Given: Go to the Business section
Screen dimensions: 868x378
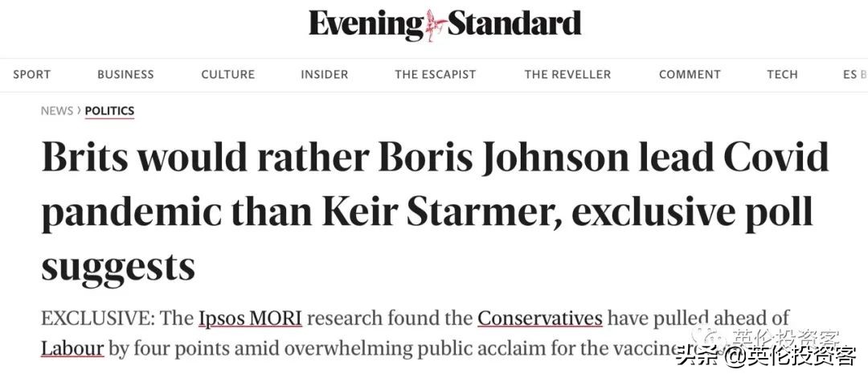Looking at the screenshot, I should pos(125,74).
